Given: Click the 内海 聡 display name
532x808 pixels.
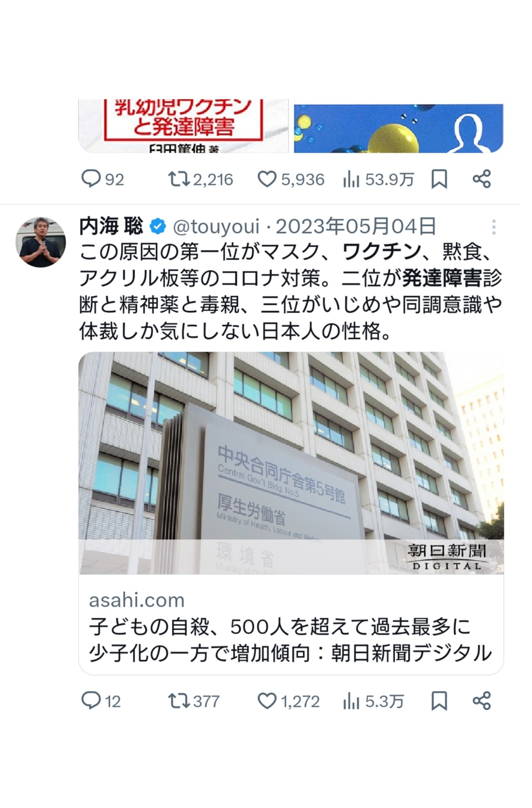Looking at the screenshot, I should [x=111, y=227].
